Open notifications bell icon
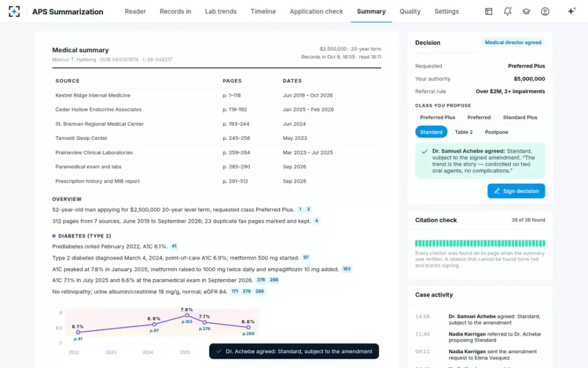 (508, 11)
